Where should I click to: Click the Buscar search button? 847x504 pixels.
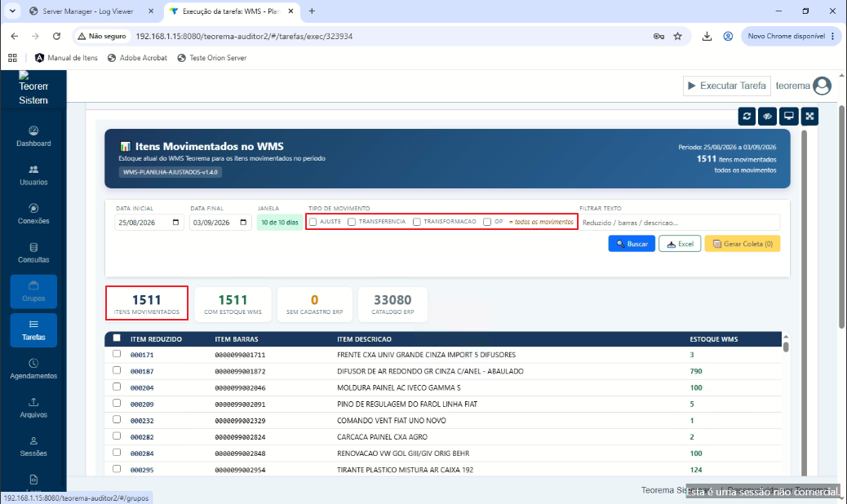[632, 244]
